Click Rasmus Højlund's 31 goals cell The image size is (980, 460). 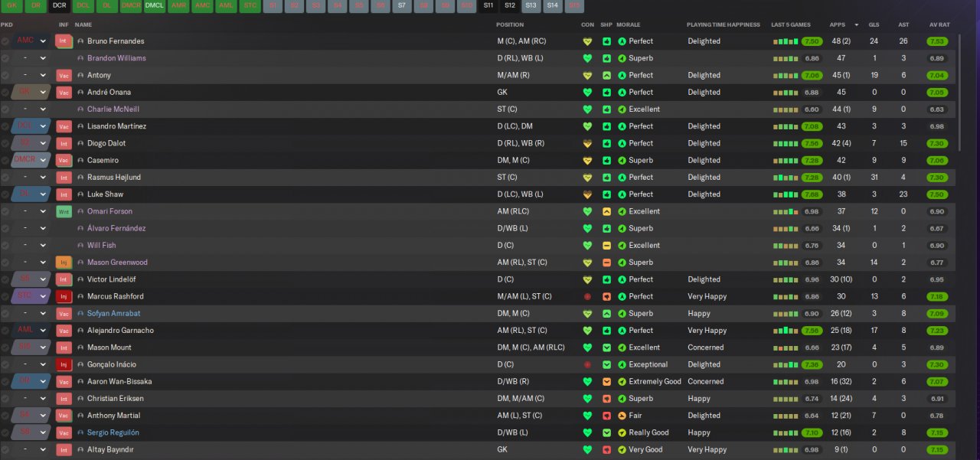pos(874,178)
